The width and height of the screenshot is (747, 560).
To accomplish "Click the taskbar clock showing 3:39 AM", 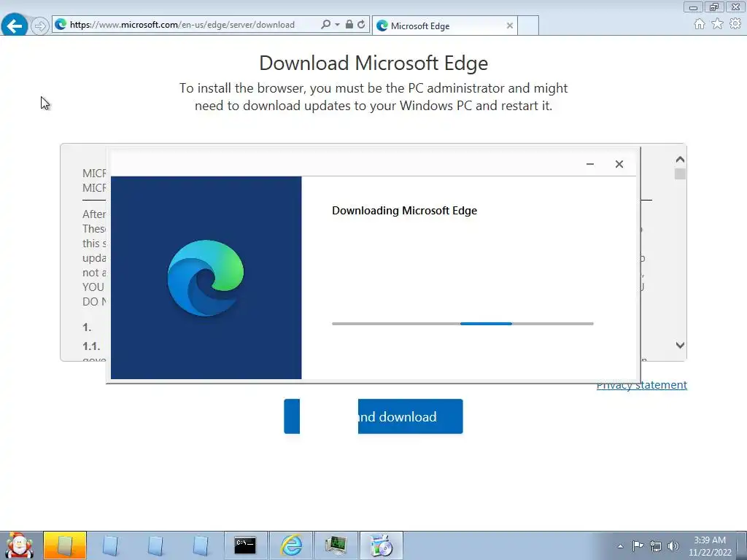I will (710, 546).
